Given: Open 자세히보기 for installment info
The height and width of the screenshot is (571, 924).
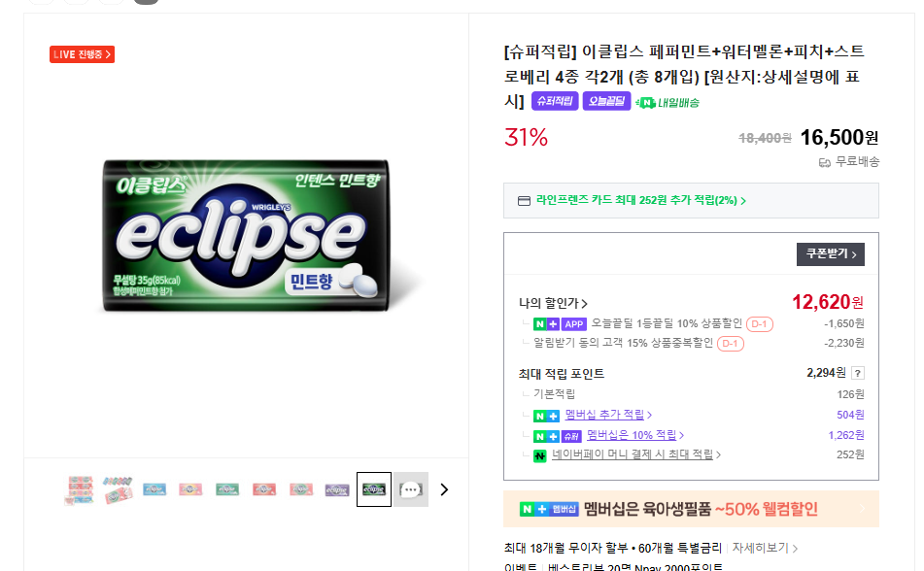Looking at the screenshot, I should [x=765, y=548].
